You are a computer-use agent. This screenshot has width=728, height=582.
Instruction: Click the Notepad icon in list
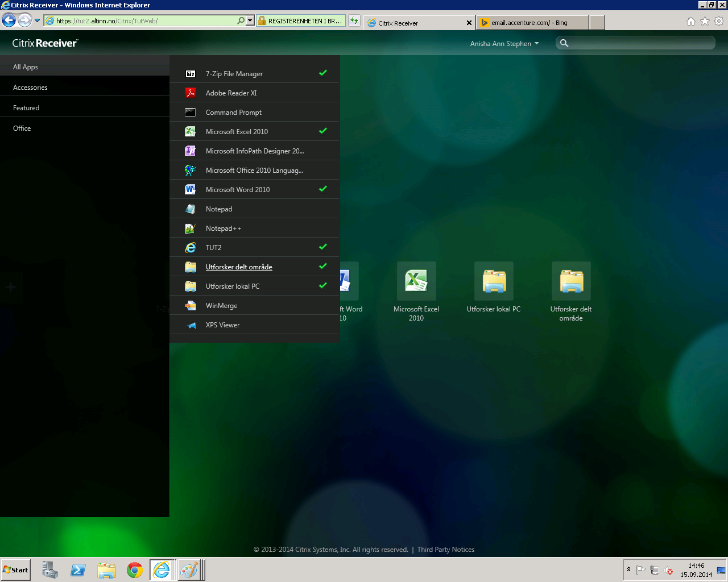click(191, 209)
